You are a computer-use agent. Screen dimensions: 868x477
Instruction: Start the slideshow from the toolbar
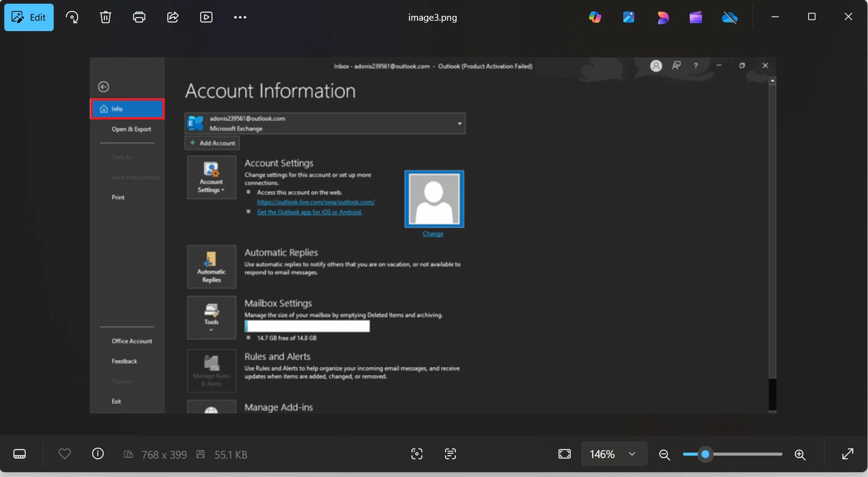tap(206, 17)
